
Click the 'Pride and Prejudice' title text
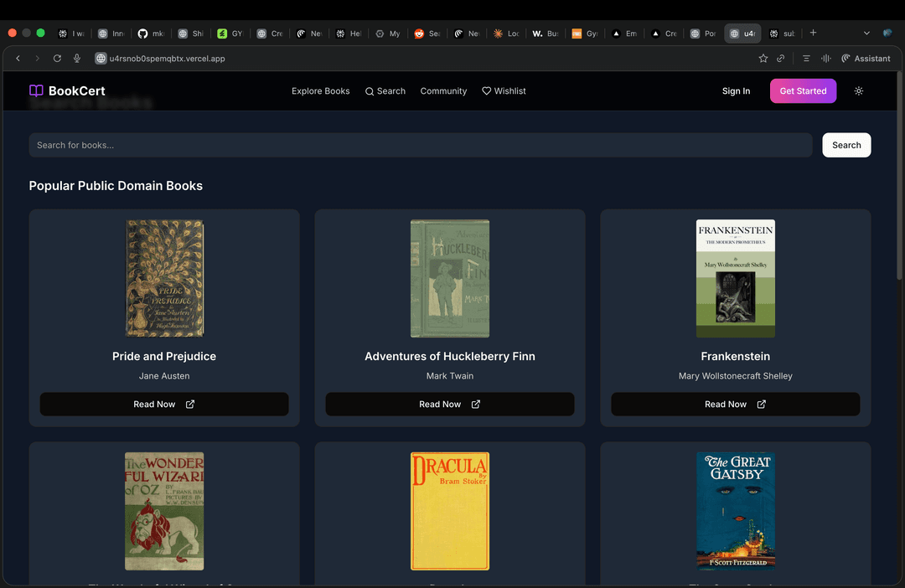(x=164, y=356)
